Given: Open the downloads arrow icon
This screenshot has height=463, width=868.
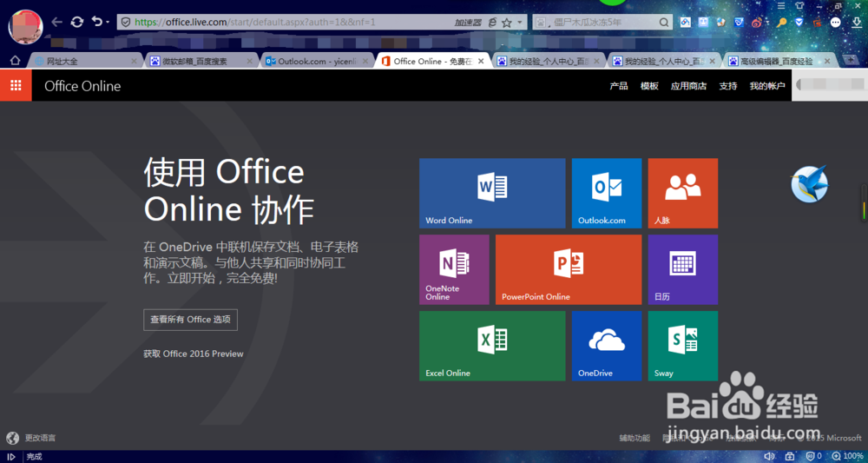Looking at the screenshot, I should [857, 23].
